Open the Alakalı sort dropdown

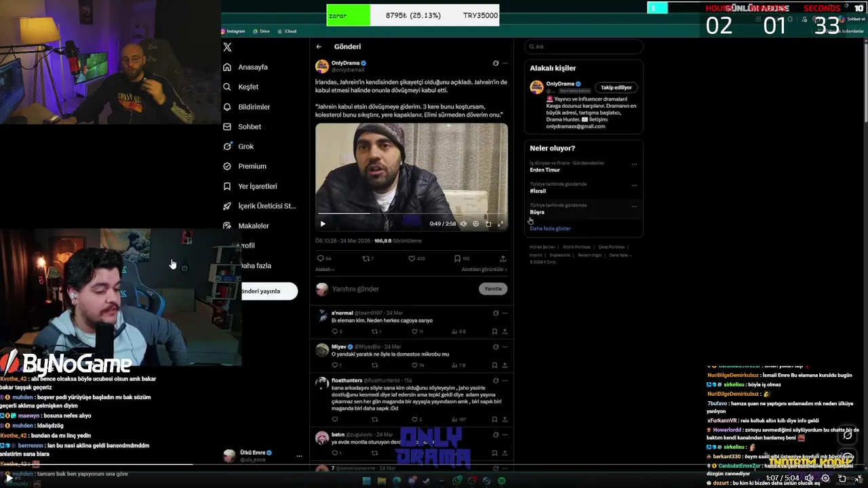click(x=325, y=269)
